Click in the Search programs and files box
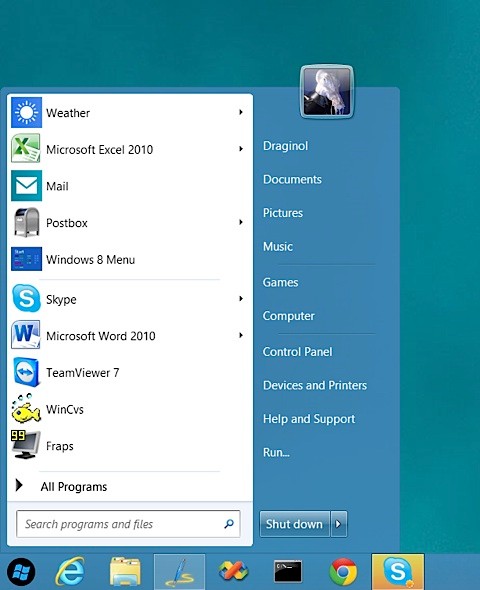The width and height of the screenshot is (480, 590). [x=128, y=524]
